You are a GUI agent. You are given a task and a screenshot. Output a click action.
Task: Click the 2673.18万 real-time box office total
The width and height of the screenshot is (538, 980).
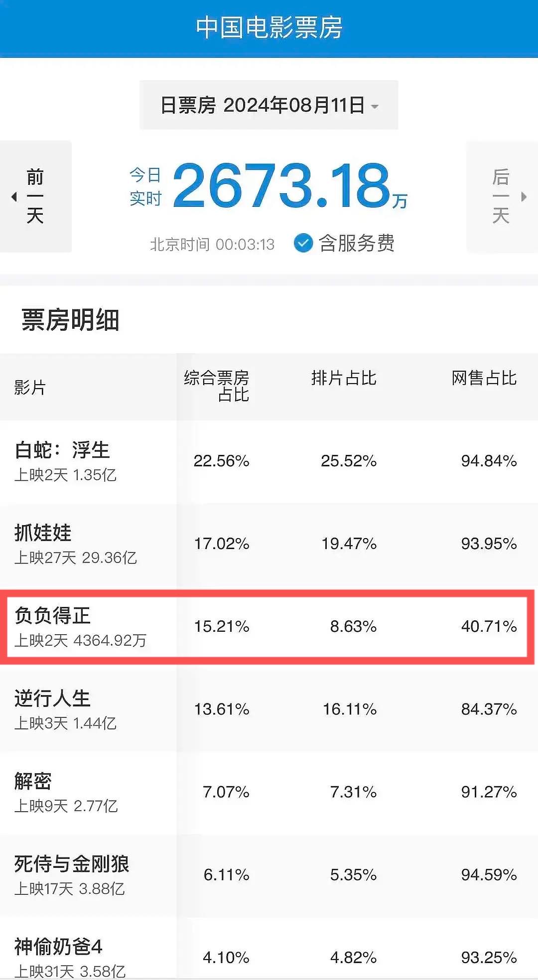click(282, 186)
